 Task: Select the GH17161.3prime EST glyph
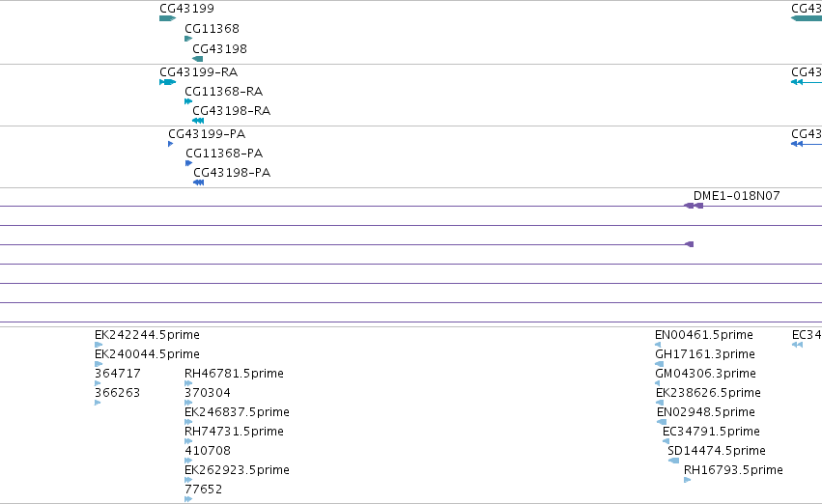coord(660,364)
